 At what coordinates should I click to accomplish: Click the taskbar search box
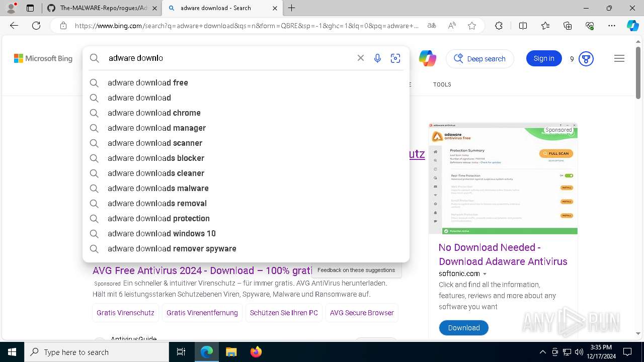coord(97,352)
